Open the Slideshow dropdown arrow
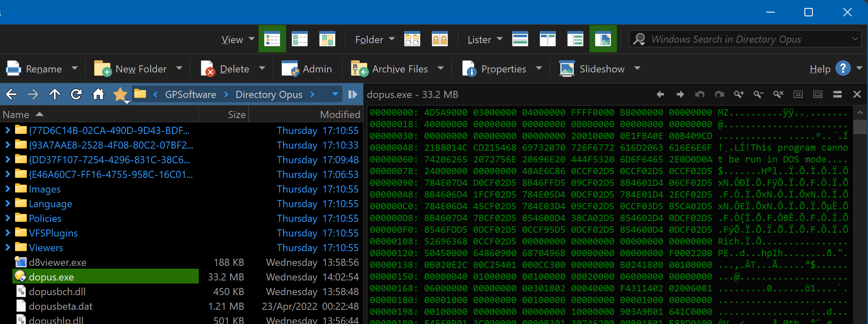The image size is (868, 324). [637, 68]
